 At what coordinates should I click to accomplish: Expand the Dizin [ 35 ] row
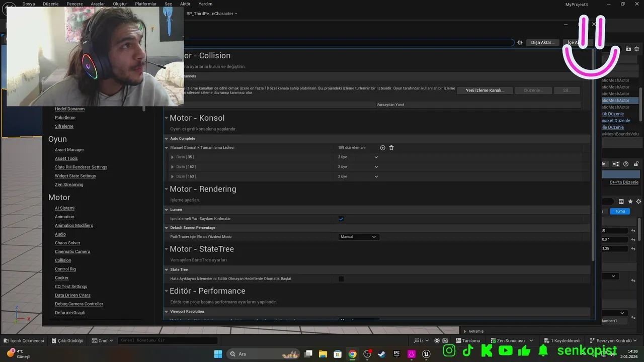point(173,157)
